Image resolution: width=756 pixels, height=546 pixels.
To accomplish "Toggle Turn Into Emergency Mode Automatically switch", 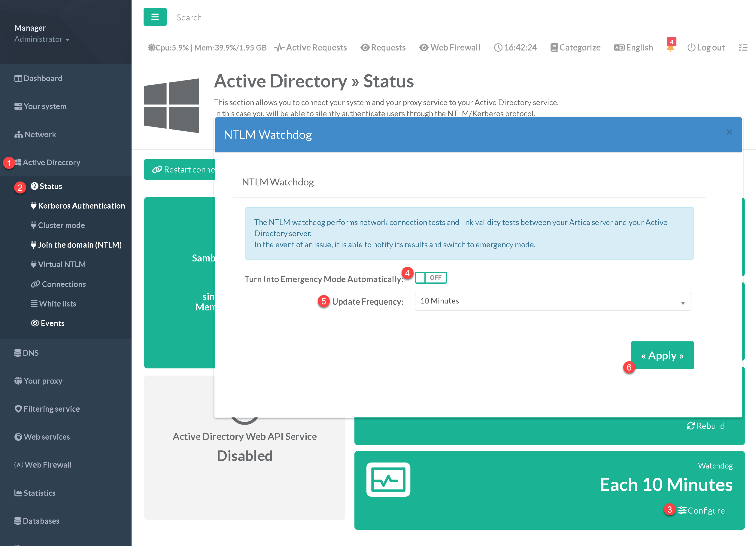I will coord(430,277).
